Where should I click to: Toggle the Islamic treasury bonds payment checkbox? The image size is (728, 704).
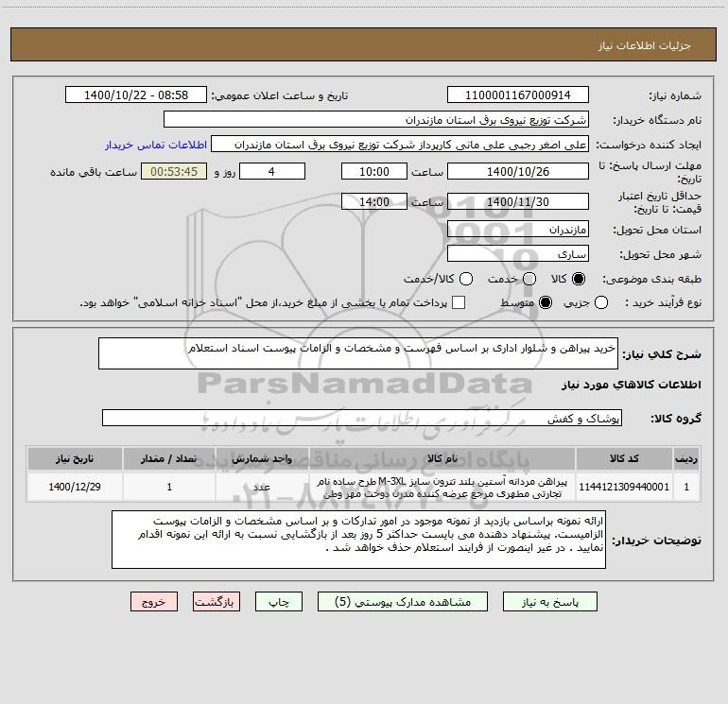pos(459,302)
